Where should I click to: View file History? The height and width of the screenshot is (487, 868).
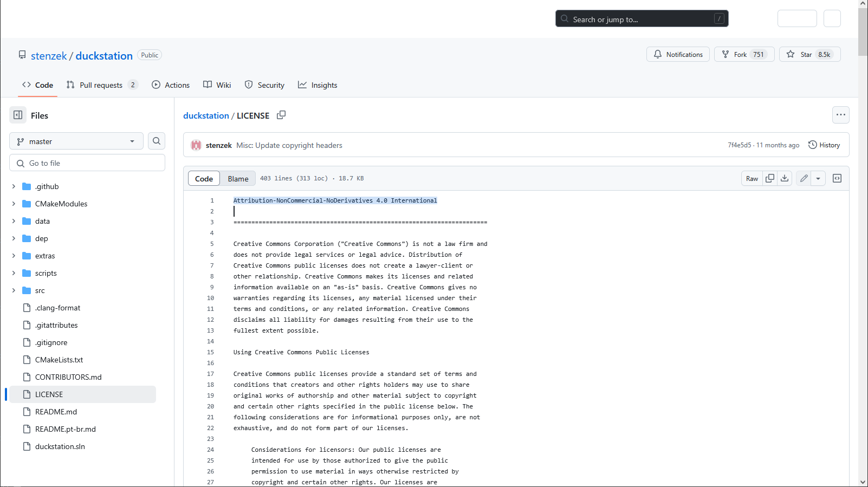[824, 145]
